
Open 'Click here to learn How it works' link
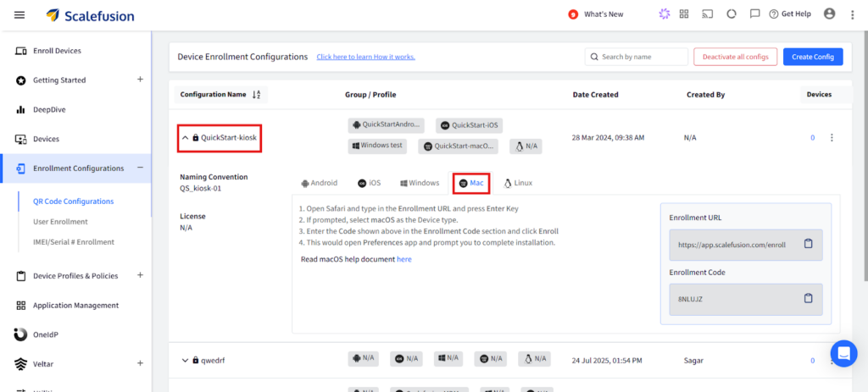click(x=365, y=57)
